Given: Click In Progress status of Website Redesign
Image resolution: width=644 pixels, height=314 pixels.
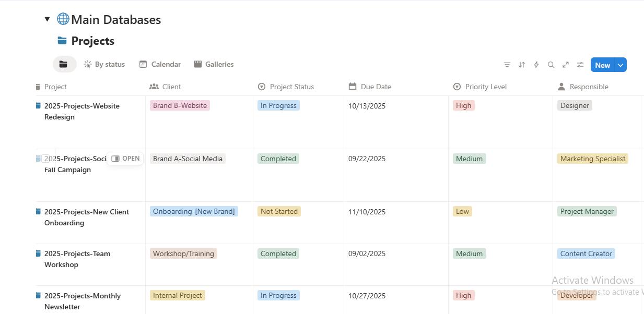Looking at the screenshot, I should point(278,105).
